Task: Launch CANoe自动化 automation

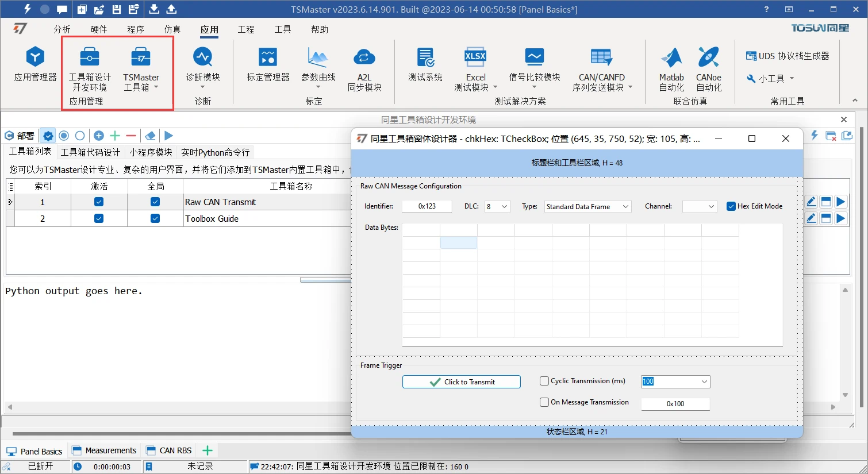Action: pyautogui.click(x=709, y=69)
